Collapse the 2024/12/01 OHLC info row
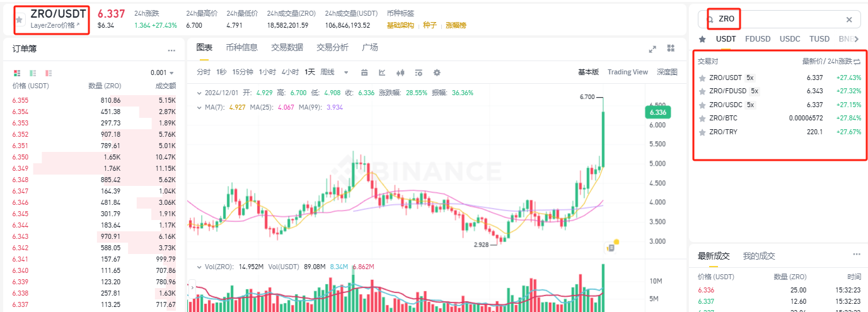 coord(199,93)
